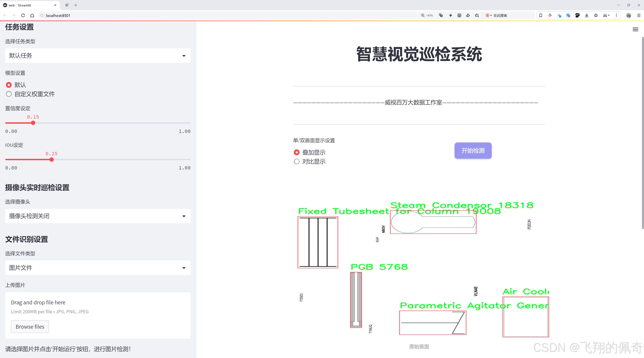Open the camera selection dropdown showing 摄像头检测关闭
The width and height of the screenshot is (644, 358).
coord(98,216)
